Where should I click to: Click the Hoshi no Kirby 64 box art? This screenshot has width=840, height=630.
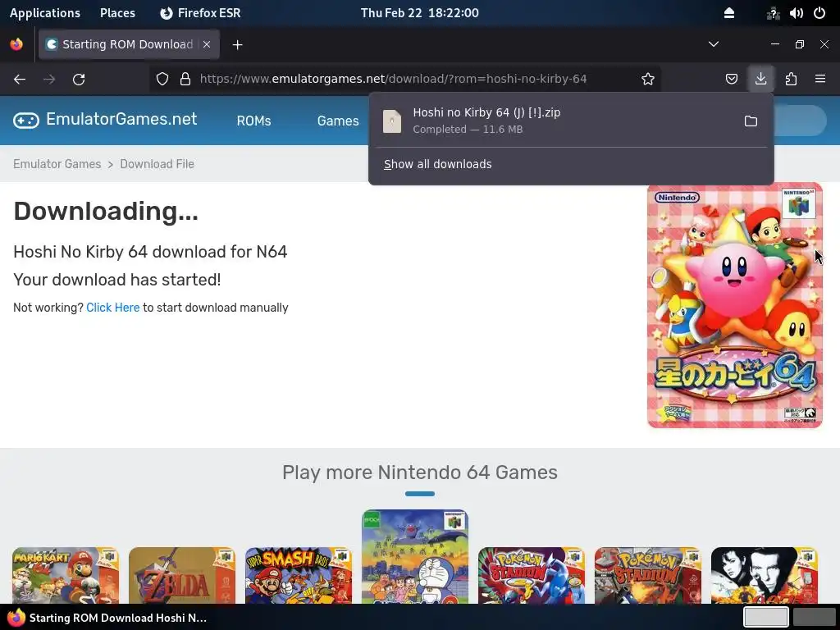click(734, 306)
